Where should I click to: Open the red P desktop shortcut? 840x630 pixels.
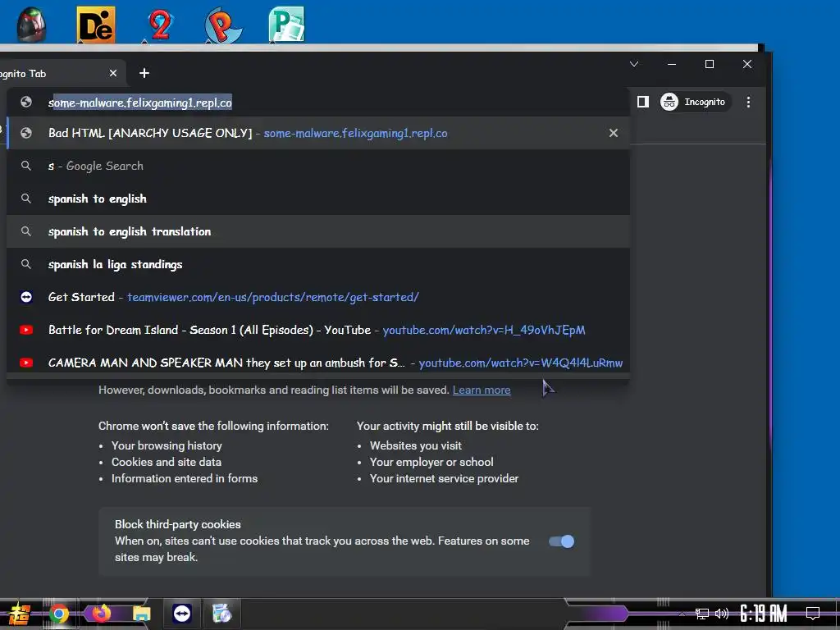click(x=223, y=24)
